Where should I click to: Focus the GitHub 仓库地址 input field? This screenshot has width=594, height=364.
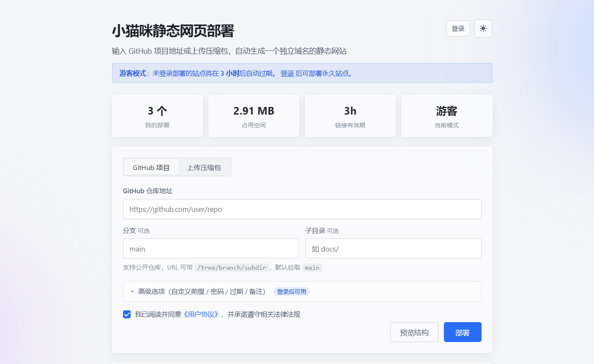pyautogui.click(x=302, y=209)
